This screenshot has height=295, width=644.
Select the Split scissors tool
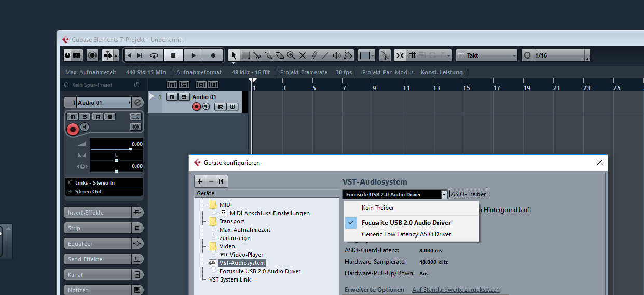click(x=257, y=55)
